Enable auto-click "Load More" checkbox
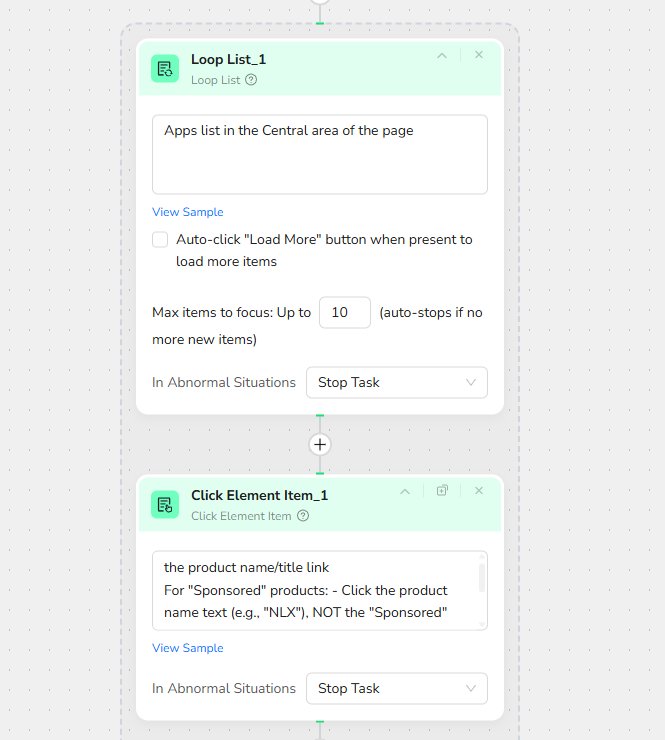Viewport: 665px width, 740px height. pyautogui.click(x=160, y=240)
